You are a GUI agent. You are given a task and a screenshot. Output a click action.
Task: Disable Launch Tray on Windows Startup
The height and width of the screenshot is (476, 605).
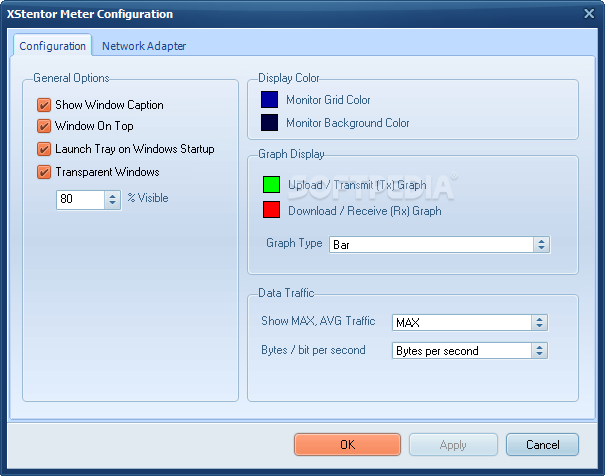point(44,149)
